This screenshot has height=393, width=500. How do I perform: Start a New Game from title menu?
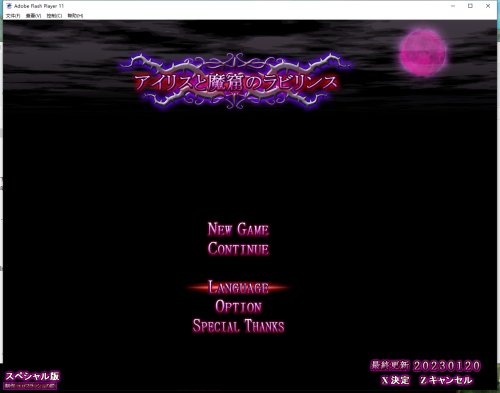238,229
